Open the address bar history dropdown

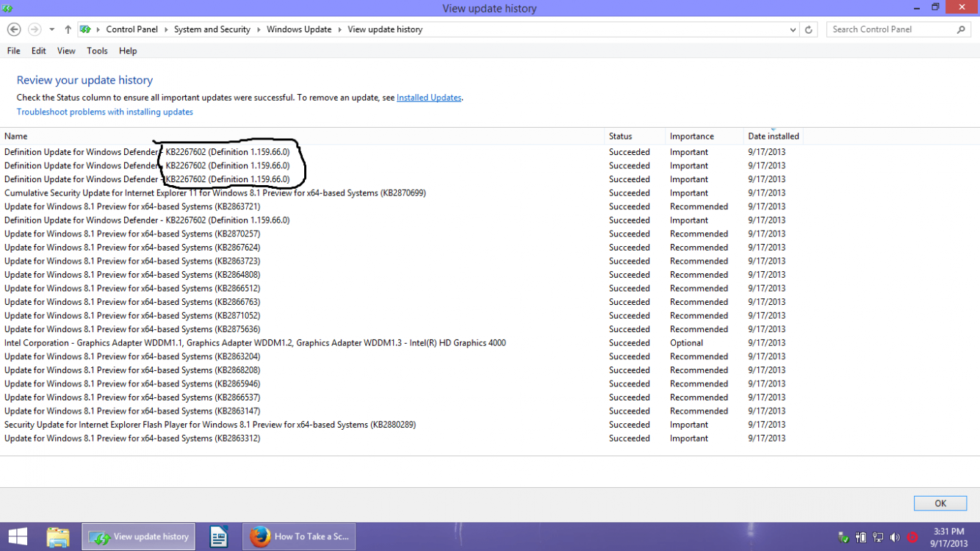(x=792, y=29)
